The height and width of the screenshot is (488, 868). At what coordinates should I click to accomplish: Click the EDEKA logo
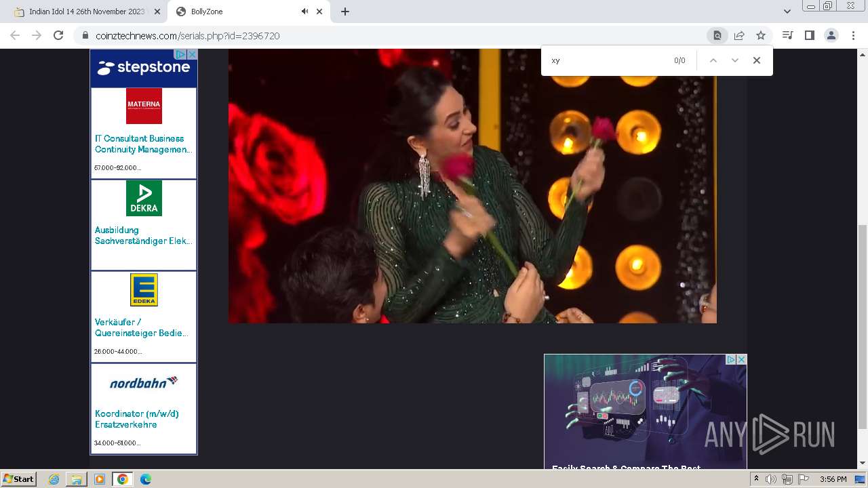(x=144, y=289)
